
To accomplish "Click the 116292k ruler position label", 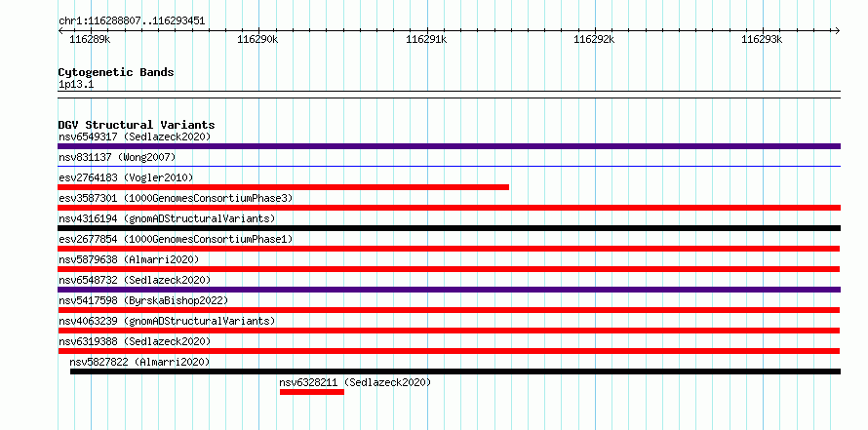I will [x=594, y=39].
